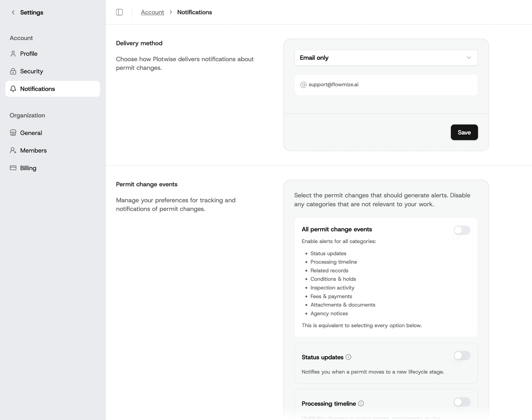Image resolution: width=532 pixels, height=420 pixels.
Task: Switch on the Processing timeline toggle
Action: coord(462,402)
